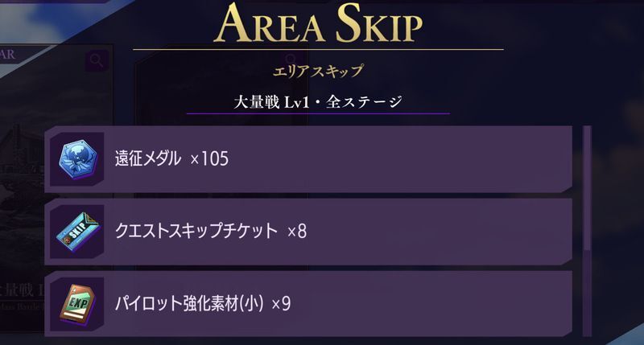
Task: Click the blue Expedition Medal icon
Action: click(77, 158)
